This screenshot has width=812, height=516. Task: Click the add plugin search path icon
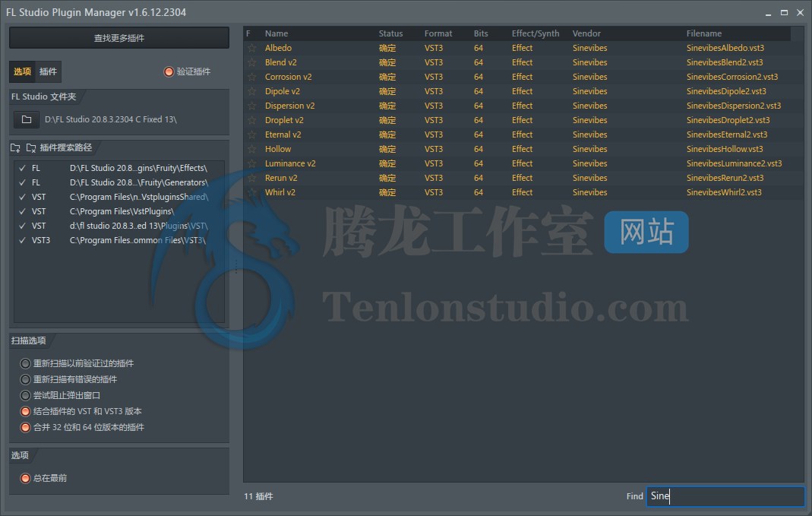[x=15, y=148]
